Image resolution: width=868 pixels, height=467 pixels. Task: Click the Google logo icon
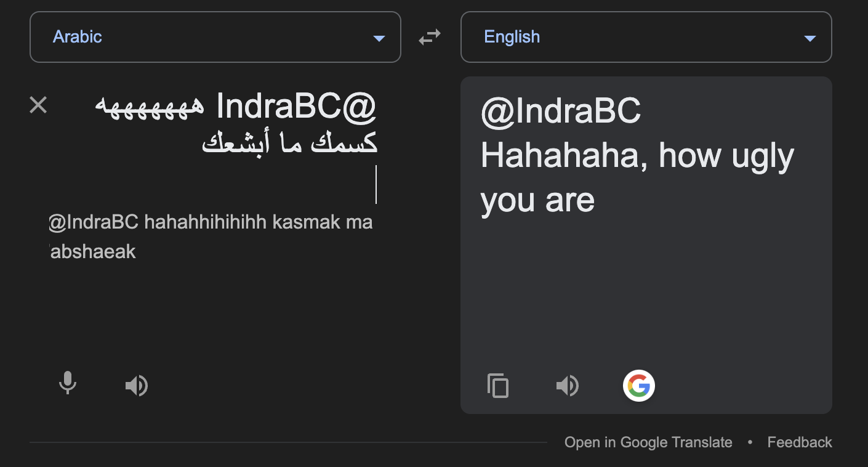click(x=638, y=386)
